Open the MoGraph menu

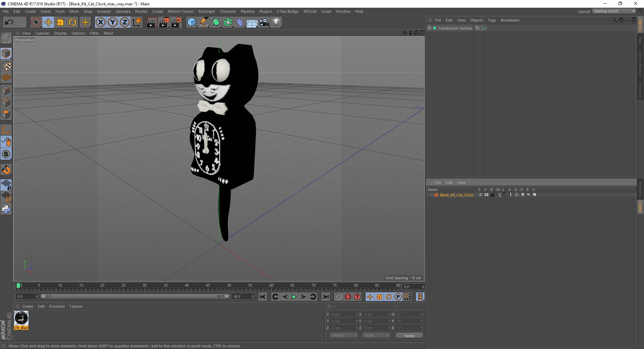click(207, 11)
